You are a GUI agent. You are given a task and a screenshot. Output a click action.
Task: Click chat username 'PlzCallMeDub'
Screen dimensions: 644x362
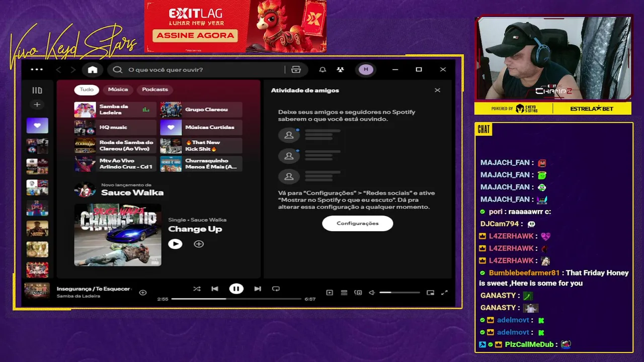529,344
